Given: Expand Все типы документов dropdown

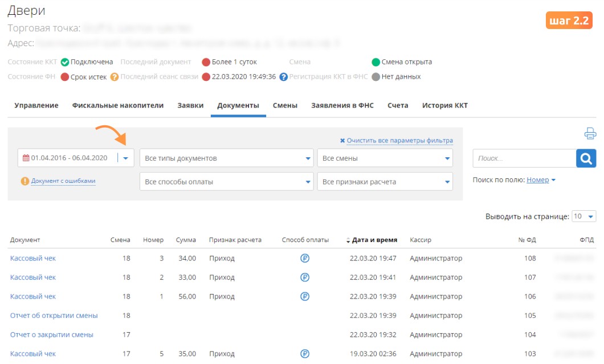Looking at the screenshot, I should coord(227,158).
